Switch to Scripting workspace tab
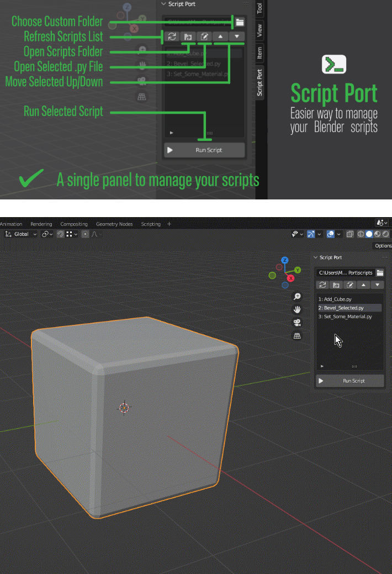 [x=151, y=224]
